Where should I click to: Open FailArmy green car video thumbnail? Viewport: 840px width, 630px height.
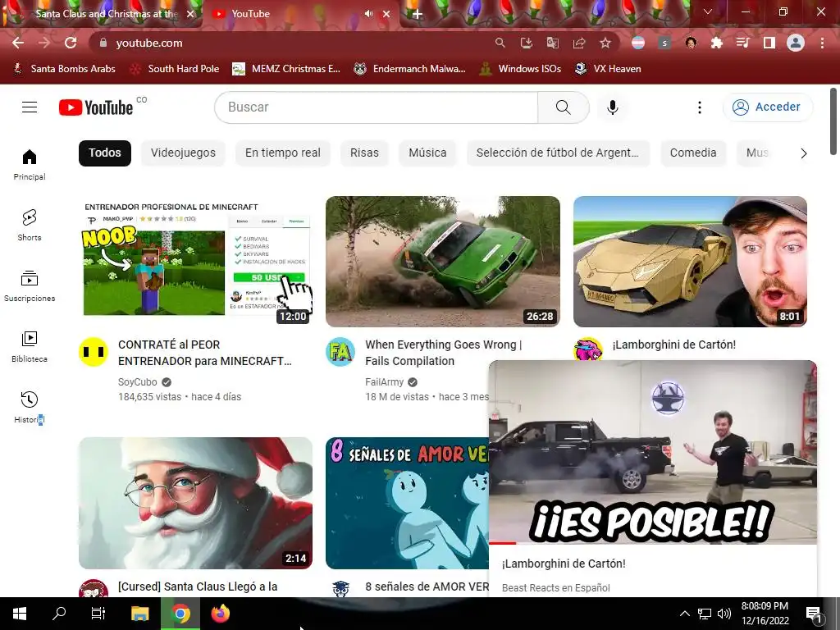442,262
